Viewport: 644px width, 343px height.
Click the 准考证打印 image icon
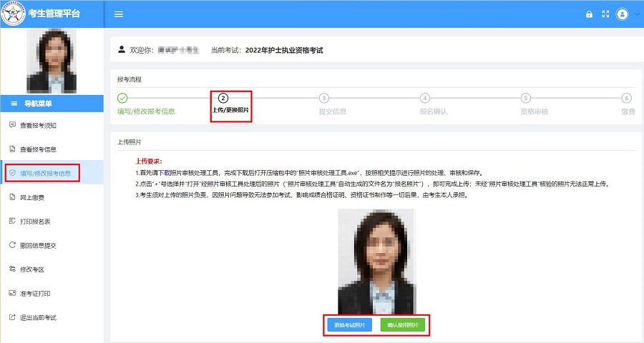click(12, 293)
